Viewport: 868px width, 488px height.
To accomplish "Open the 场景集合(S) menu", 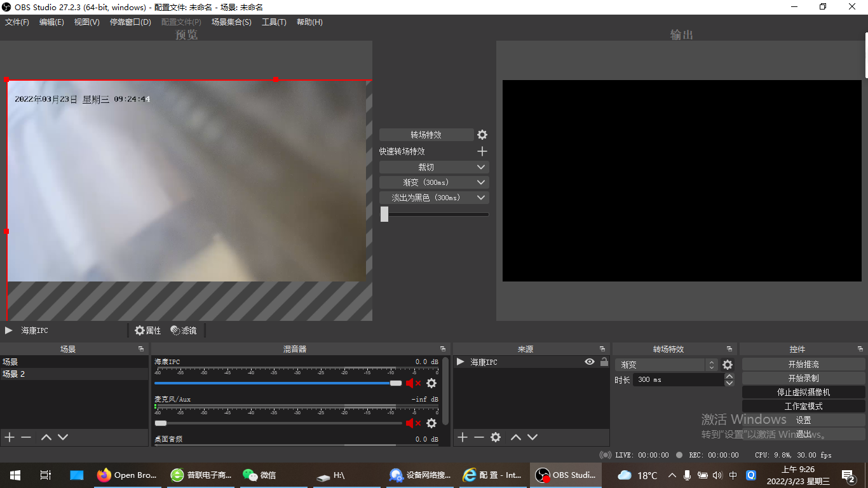I will coord(231,22).
